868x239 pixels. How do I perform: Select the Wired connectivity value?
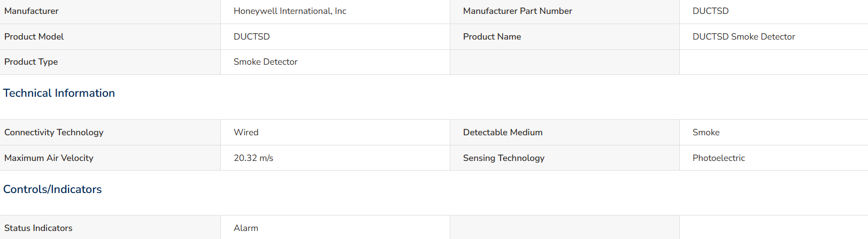click(245, 133)
